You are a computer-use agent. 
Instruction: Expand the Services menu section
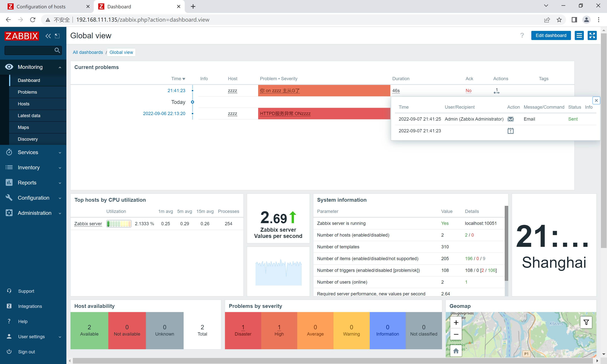point(60,153)
